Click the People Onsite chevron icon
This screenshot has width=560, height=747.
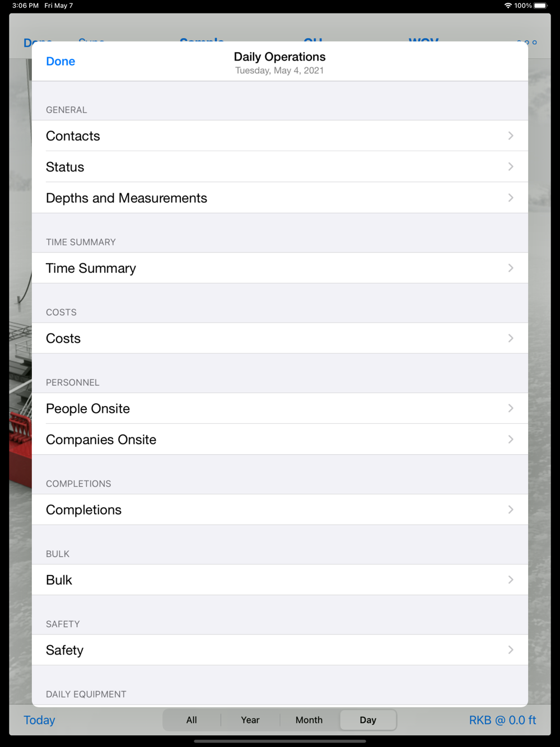coord(511,408)
